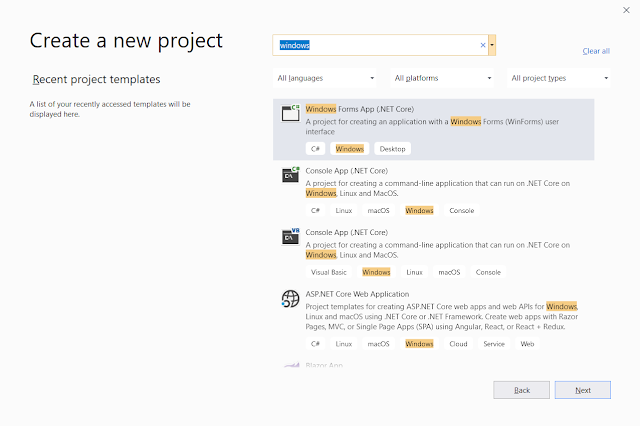
Task: Click the Cloud tag on ASP.NET Core Web Application
Action: coord(458,344)
